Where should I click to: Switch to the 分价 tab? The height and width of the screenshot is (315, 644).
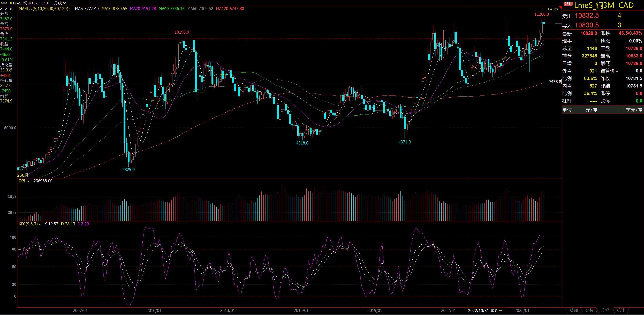click(x=589, y=310)
